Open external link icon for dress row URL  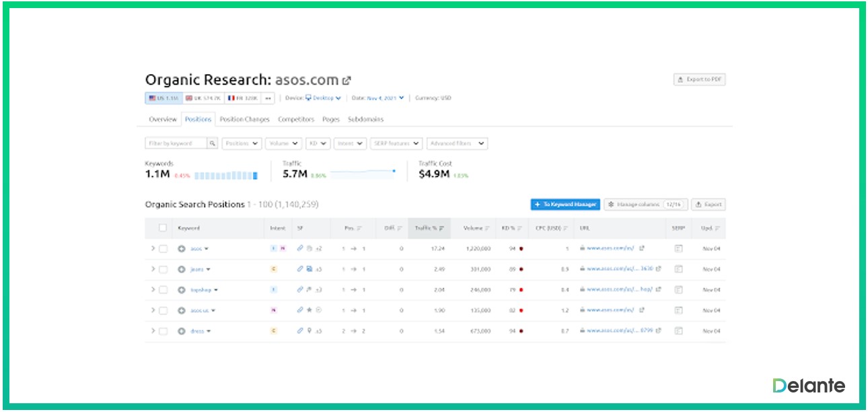coord(658,331)
